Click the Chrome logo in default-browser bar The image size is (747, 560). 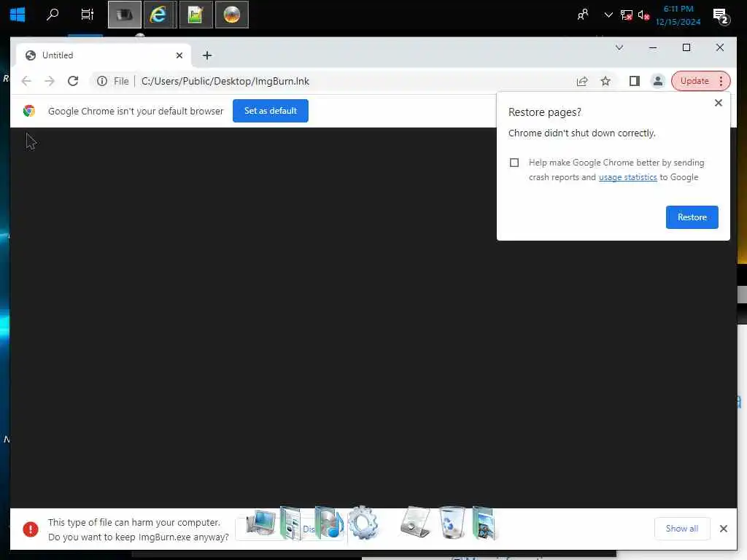(x=29, y=111)
